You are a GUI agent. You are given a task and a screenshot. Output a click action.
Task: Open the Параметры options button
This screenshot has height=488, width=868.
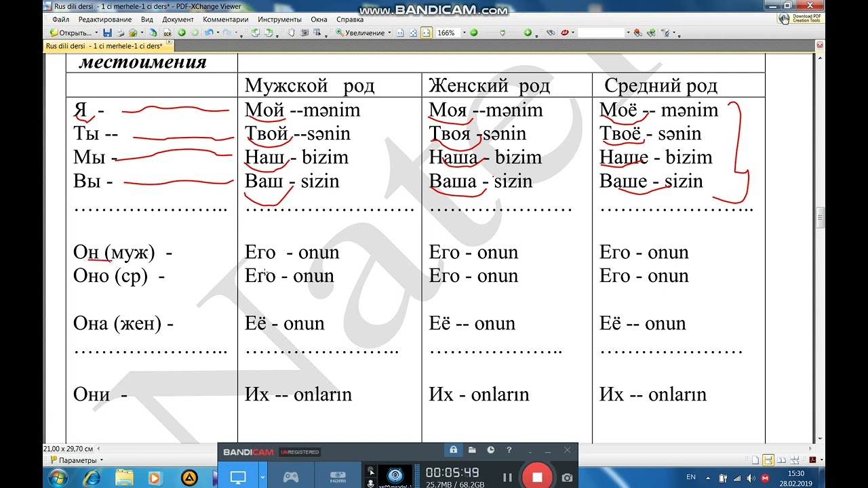pyautogui.click(x=77, y=460)
